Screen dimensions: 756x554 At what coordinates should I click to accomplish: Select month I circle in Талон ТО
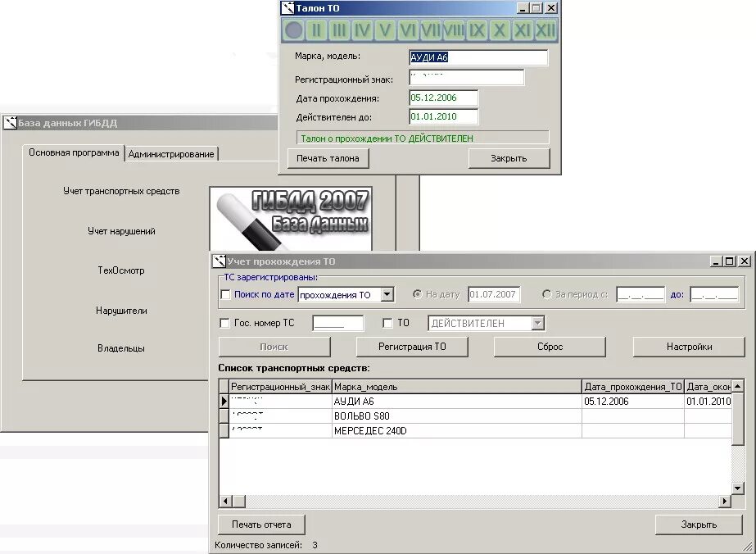[293, 30]
